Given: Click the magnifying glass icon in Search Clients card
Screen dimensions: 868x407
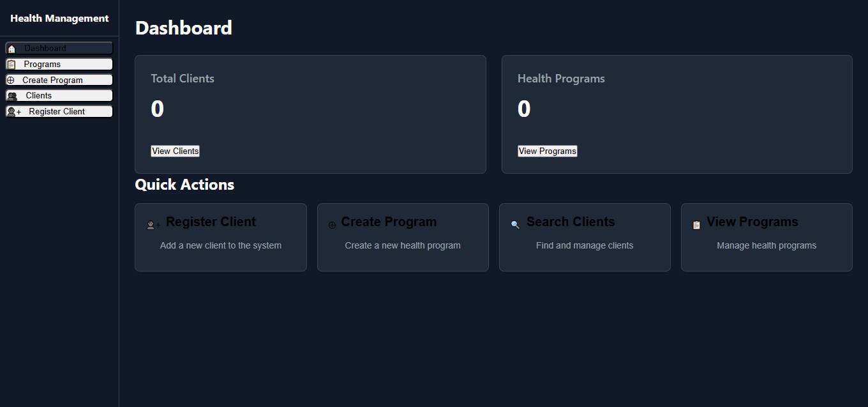Looking at the screenshot, I should pyautogui.click(x=516, y=225).
